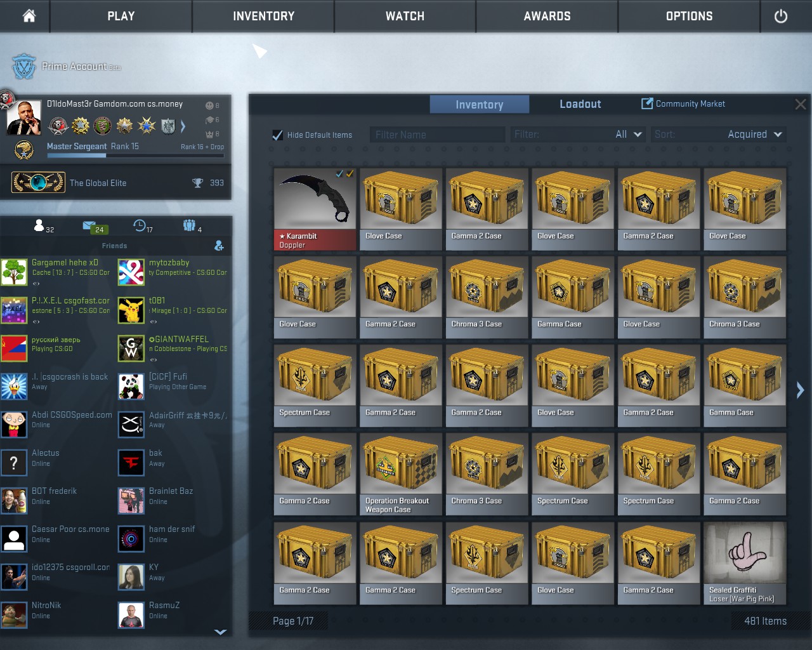Open the Prime Account shield badge

(x=24, y=67)
